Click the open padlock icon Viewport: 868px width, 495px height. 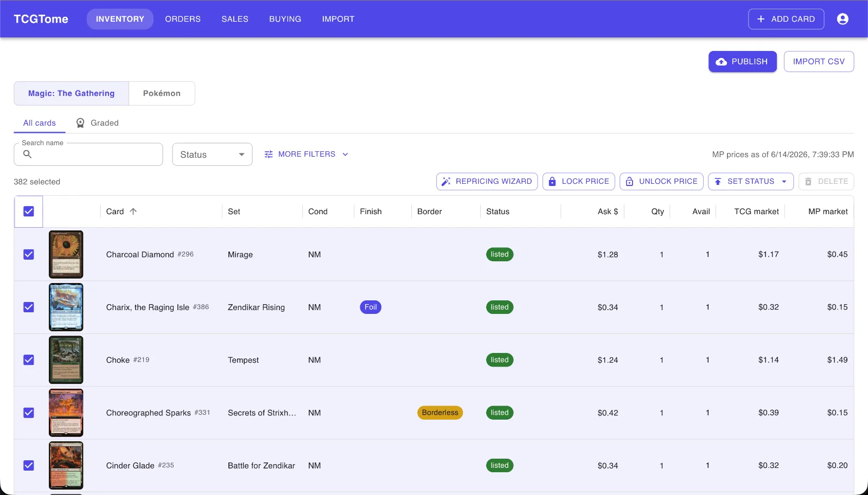coord(629,182)
